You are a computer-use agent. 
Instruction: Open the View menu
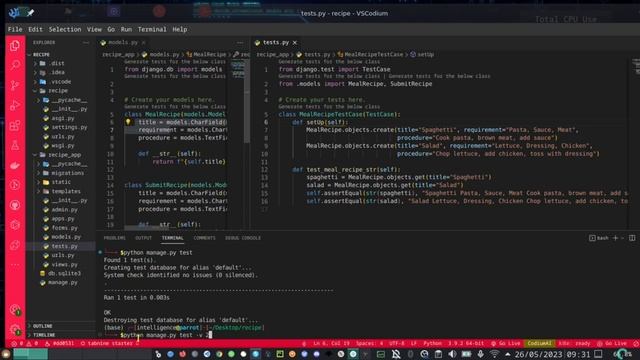(94, 29)
